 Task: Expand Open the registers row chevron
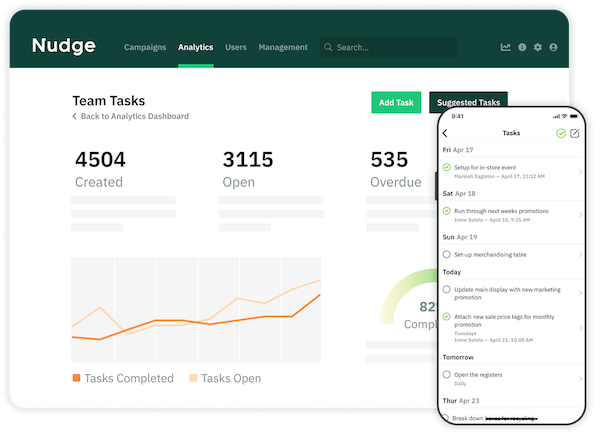[580, 379]
